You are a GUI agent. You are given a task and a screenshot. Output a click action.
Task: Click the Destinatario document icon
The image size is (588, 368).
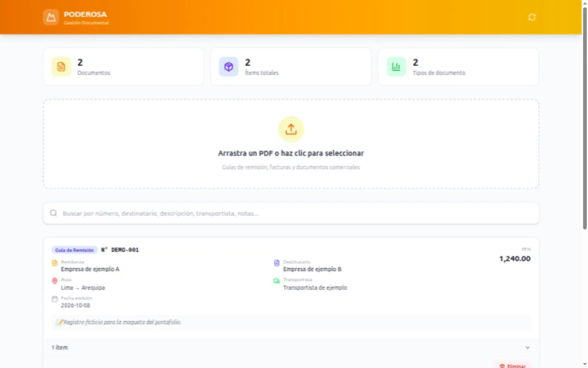coord(276,263)
